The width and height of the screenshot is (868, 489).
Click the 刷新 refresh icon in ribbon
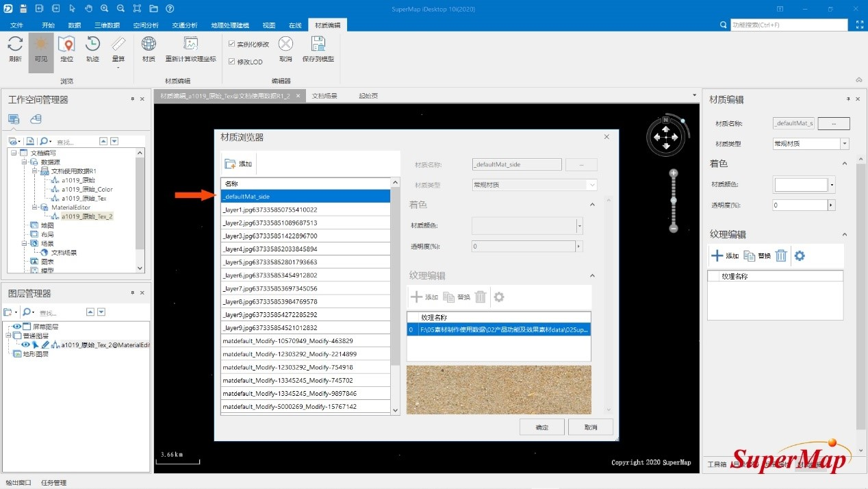(15, 45)
